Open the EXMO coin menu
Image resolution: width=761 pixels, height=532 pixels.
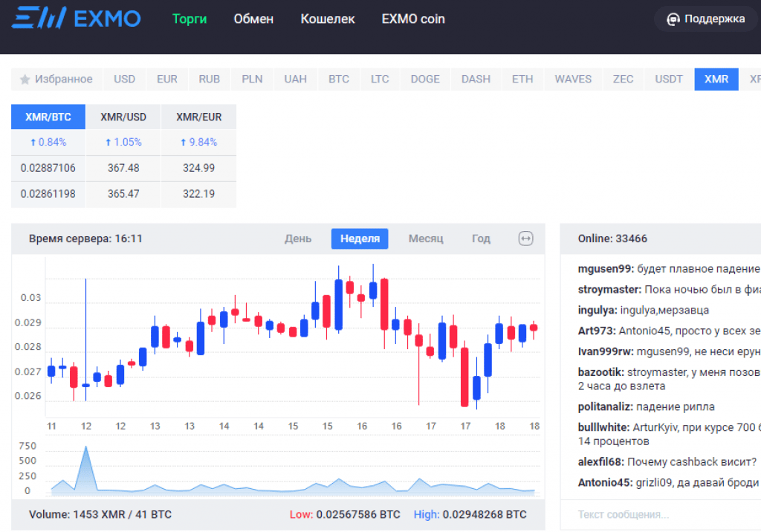click(x=413, y=19)
